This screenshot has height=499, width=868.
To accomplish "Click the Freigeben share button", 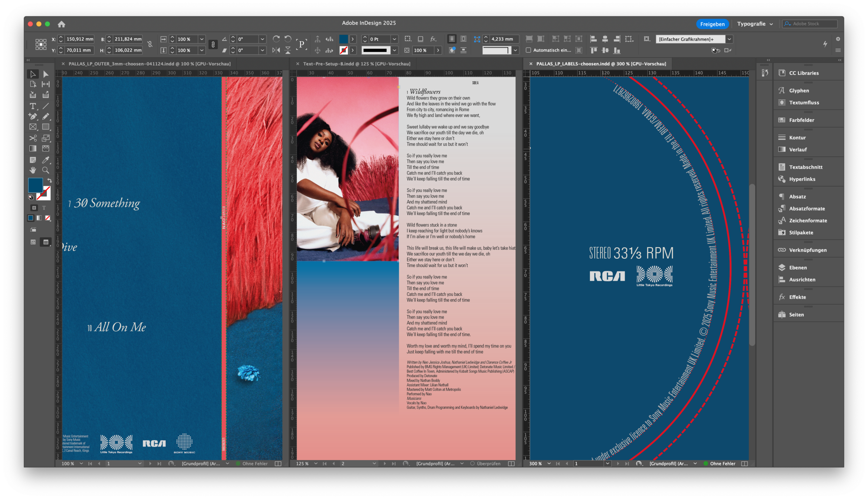I will click(712, 24).
